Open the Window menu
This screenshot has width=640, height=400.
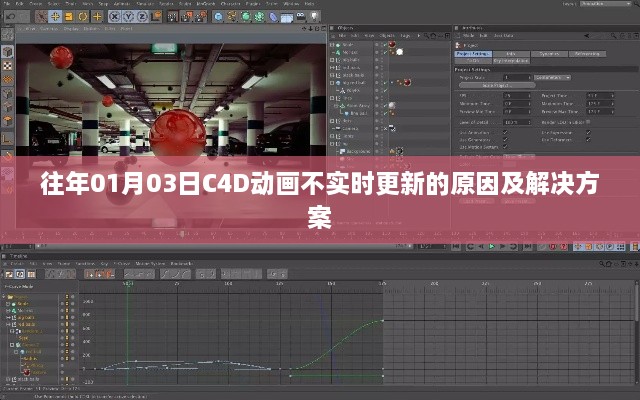291,4
